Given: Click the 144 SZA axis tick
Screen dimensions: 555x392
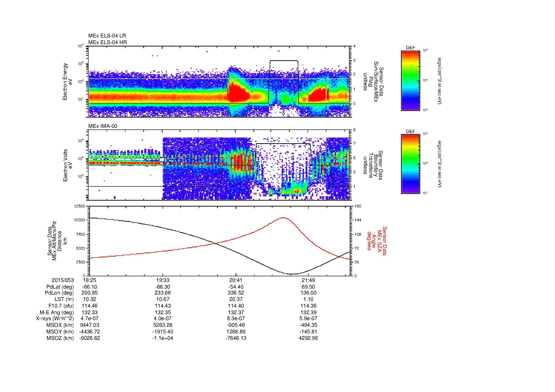Looking at the screenshot, I should pos(357,220).
